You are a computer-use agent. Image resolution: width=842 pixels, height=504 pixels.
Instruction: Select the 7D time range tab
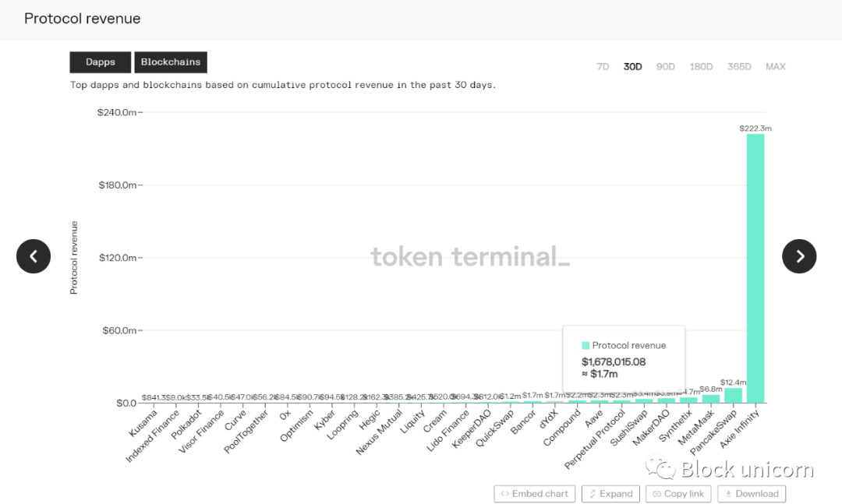[603, 66]
